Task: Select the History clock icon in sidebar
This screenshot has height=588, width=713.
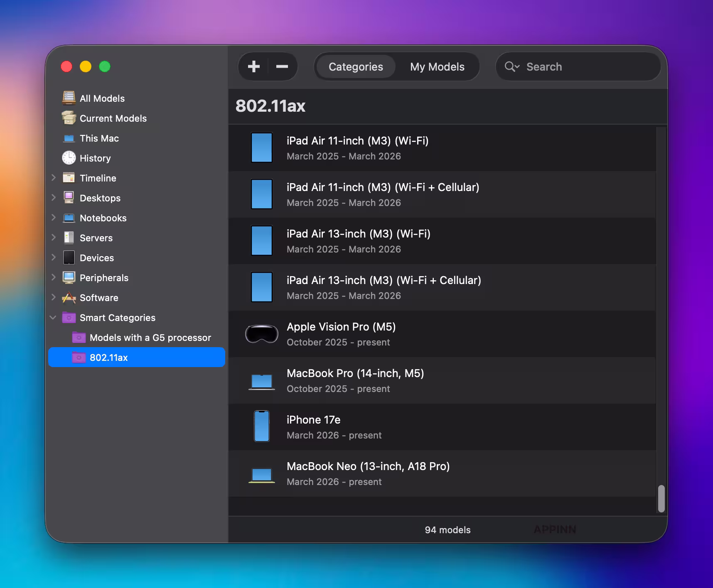Action: pos(69,158)
